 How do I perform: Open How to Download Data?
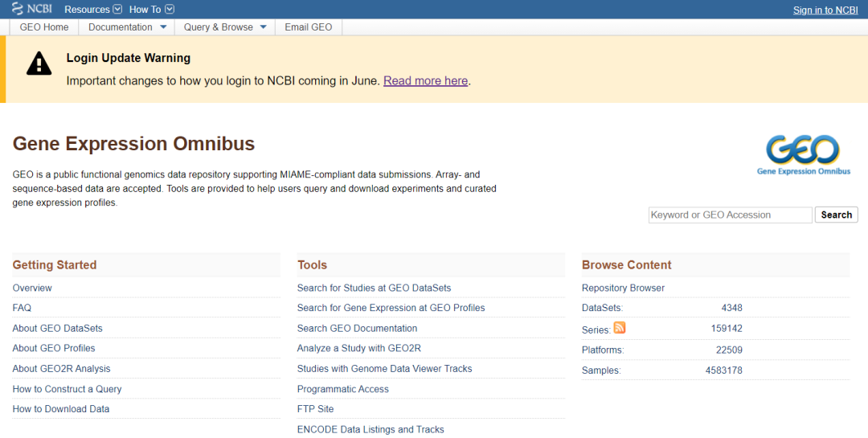[x=61, y=409]
